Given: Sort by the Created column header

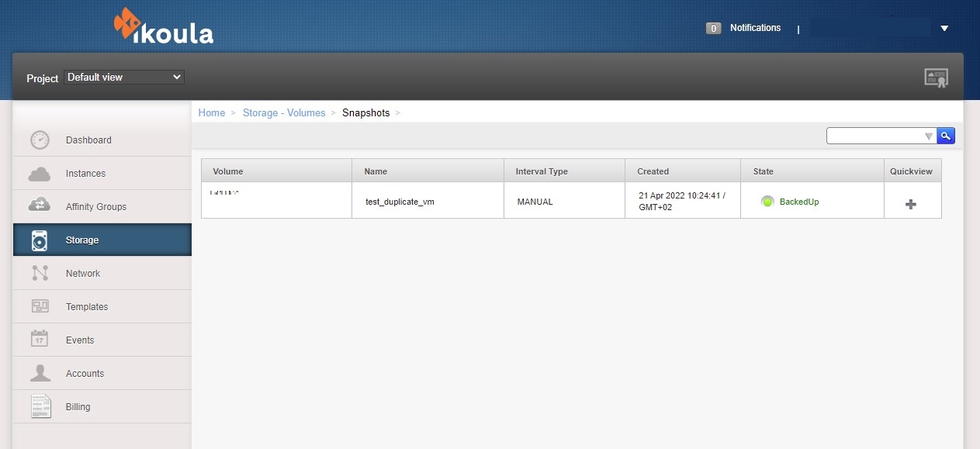Looking at the screenshot, I should click(683, 171).
